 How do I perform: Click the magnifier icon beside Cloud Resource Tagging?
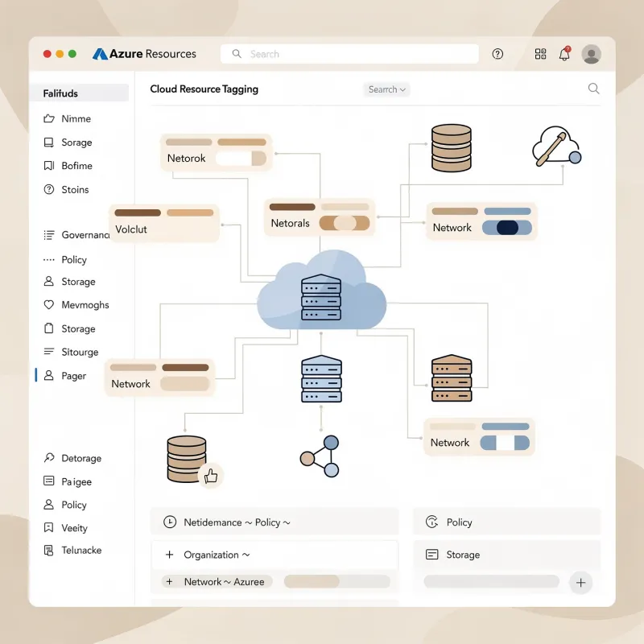tap(593, 89)
